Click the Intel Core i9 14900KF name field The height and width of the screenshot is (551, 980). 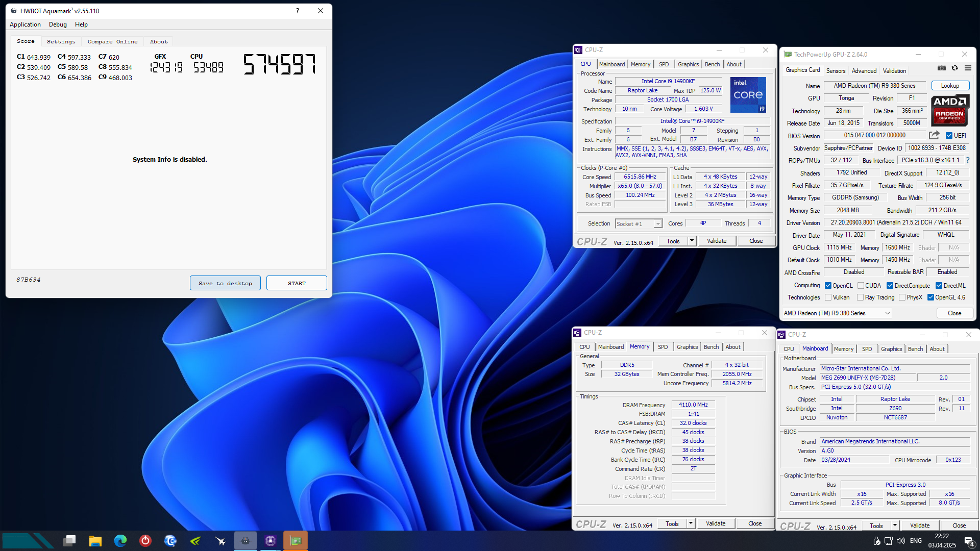tap(668, 81)
